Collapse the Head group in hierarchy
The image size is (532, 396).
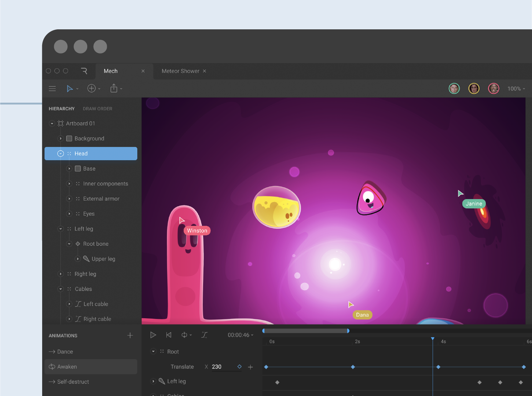click(61, 154)
